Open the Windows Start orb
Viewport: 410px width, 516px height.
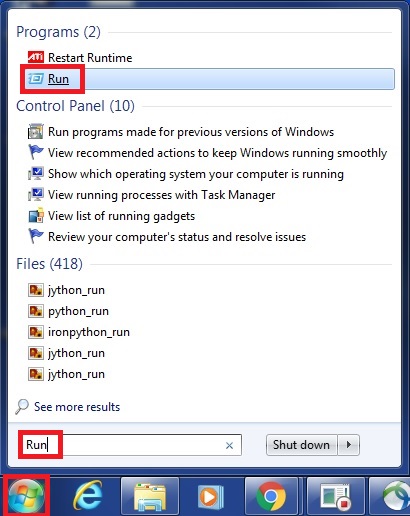[x=26, y=496]
